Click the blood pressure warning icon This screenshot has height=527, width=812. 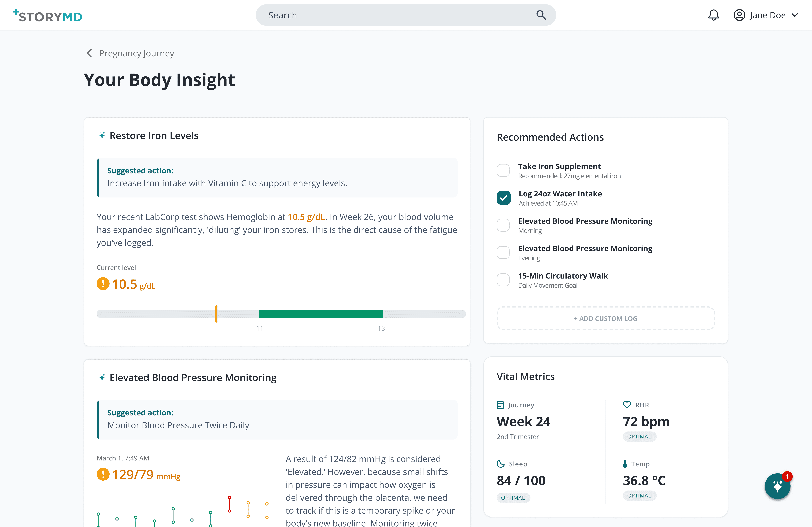click(103, 474)
